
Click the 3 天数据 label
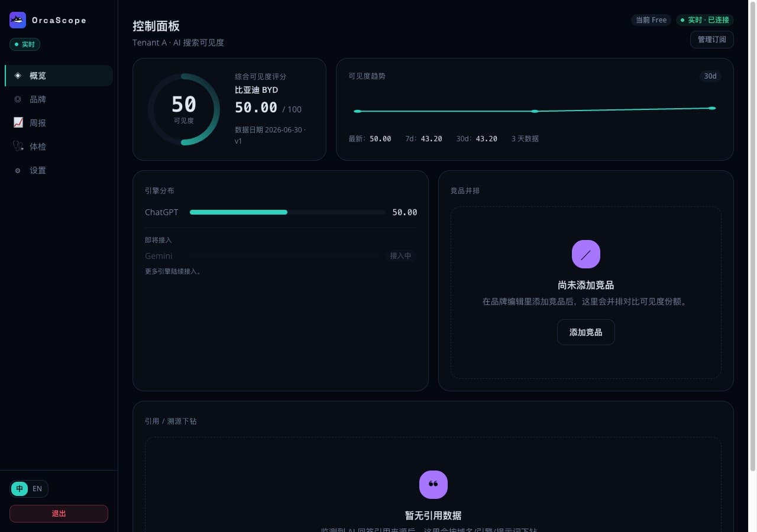click(x=525, y=139)
